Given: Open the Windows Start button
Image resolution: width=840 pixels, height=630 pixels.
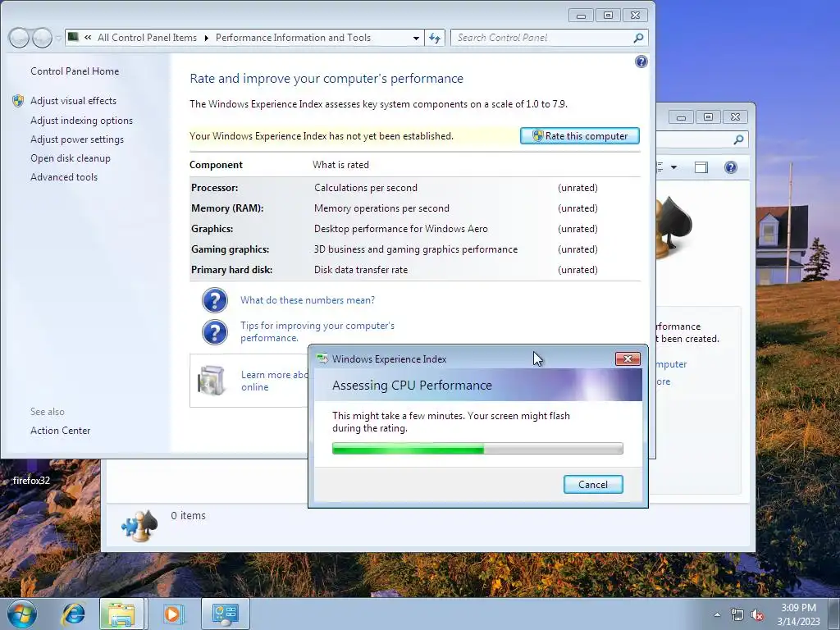Looking at the screenshot, I should [x=22, y=614].
